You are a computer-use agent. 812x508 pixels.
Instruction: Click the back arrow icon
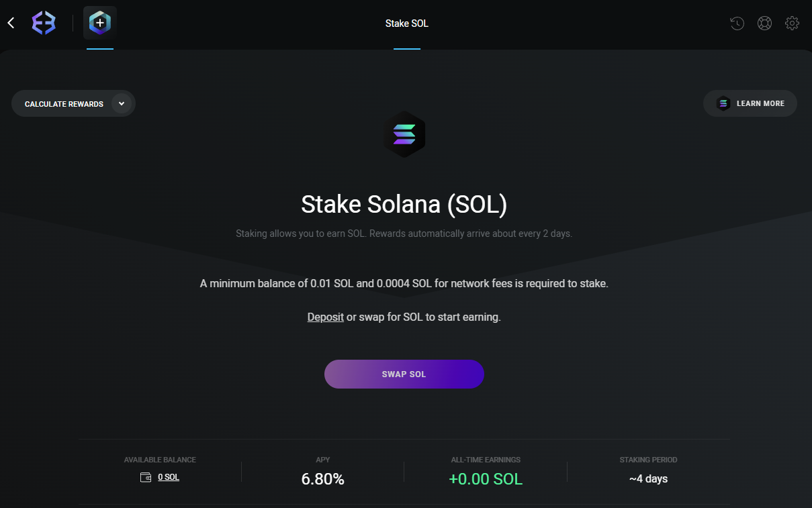tap(11, 23)
